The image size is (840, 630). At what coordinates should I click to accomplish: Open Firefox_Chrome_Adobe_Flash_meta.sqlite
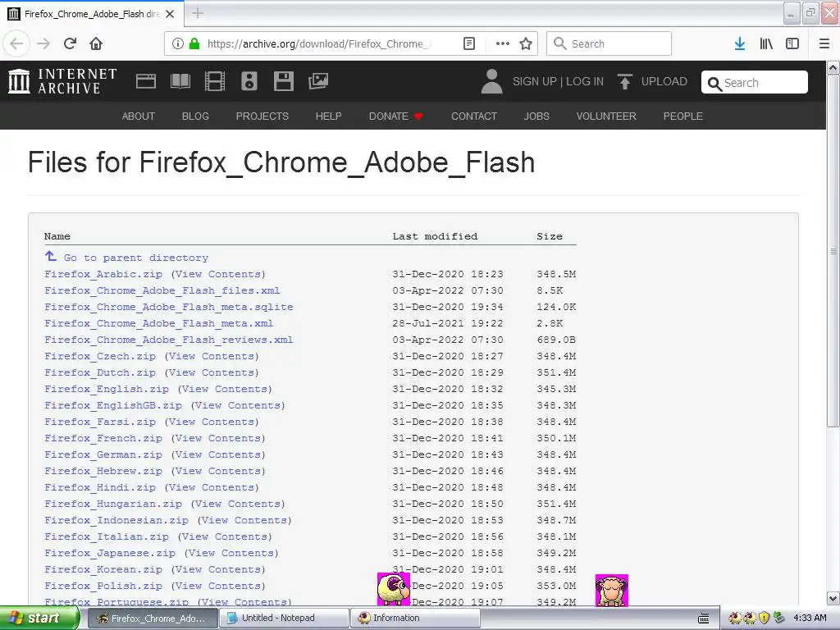(x=169, y=307)
